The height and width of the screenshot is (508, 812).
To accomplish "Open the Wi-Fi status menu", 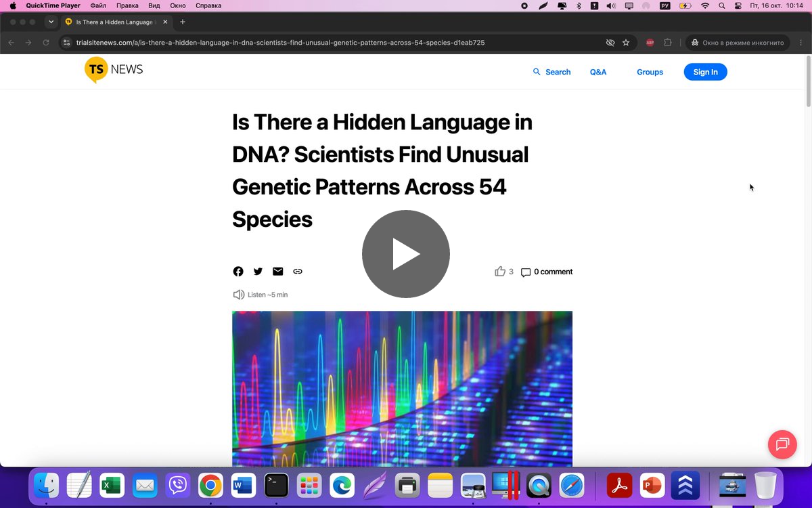I will coord(705,5).
